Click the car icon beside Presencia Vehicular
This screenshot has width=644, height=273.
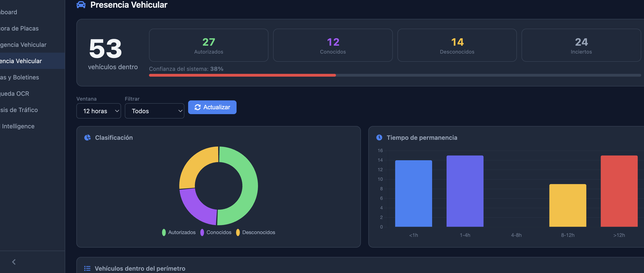(81, 5)
